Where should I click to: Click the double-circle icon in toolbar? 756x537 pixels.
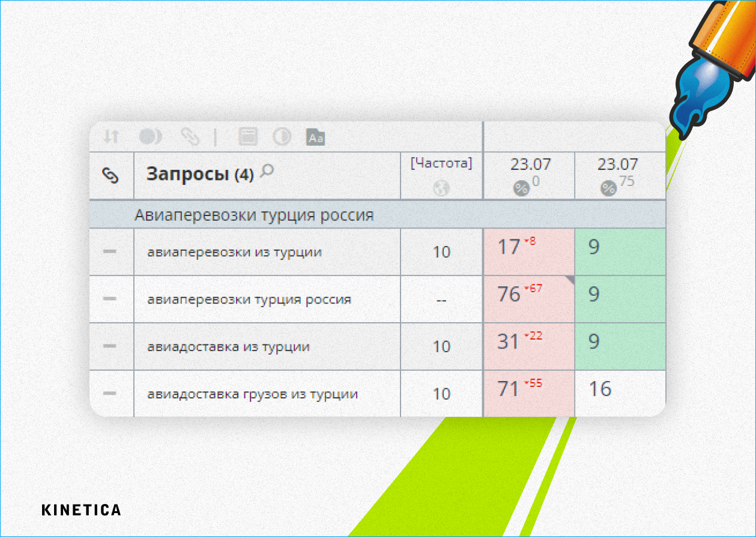point(150,137)
